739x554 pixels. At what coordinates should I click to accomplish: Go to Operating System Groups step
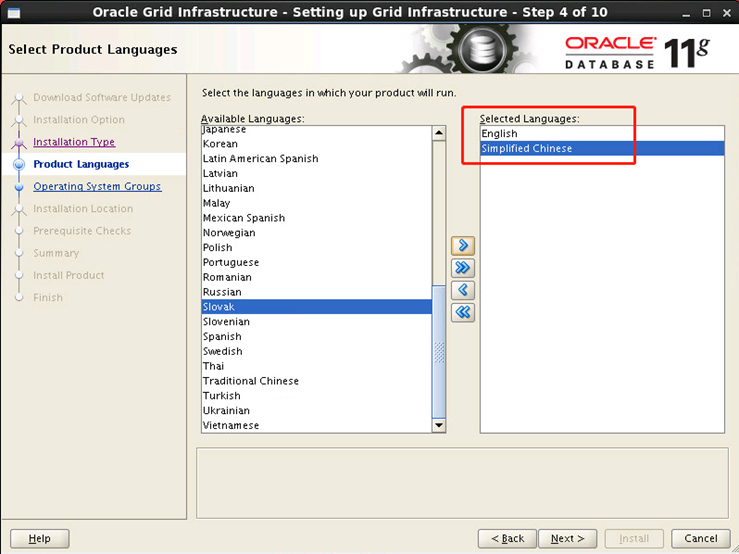pyautogui.click(x=97, y=186)
